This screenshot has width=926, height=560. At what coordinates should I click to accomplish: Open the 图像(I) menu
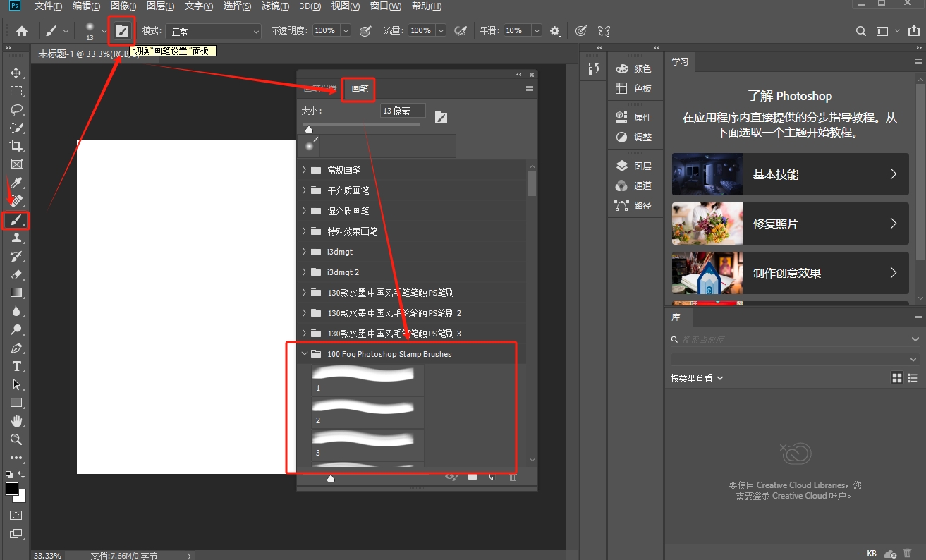[x=123, y=6]
